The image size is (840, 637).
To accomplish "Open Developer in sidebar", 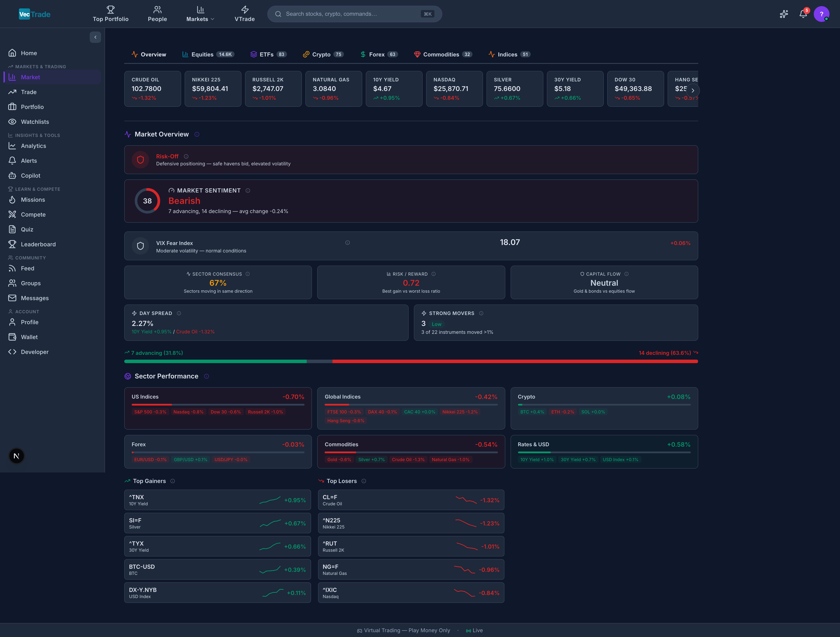I will (52, 352).
